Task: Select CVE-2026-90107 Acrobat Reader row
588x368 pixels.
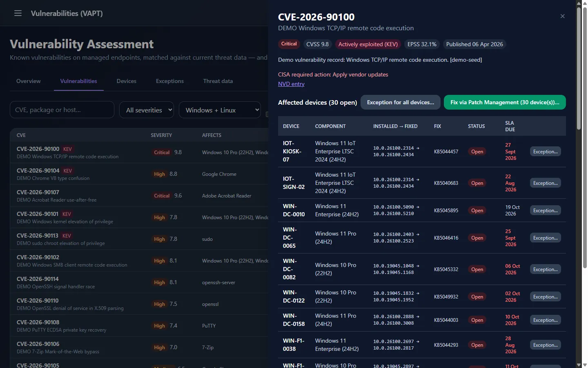Action: coord(139,195)
